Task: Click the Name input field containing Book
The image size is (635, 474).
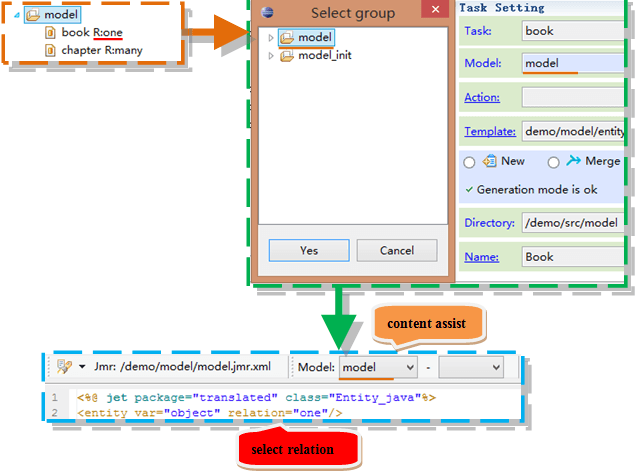Action: 573,257
